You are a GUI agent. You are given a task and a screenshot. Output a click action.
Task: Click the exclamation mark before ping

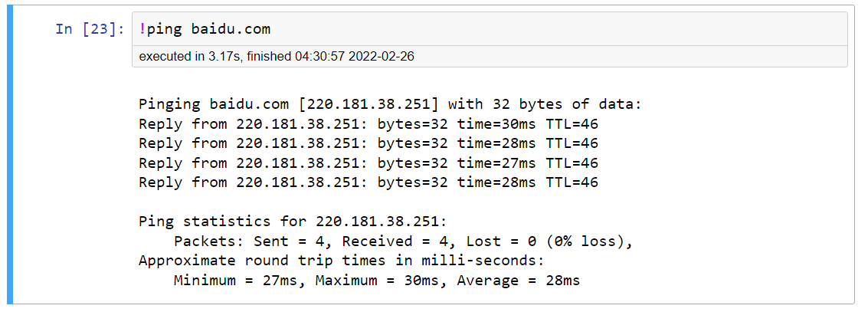coord(142,29)
